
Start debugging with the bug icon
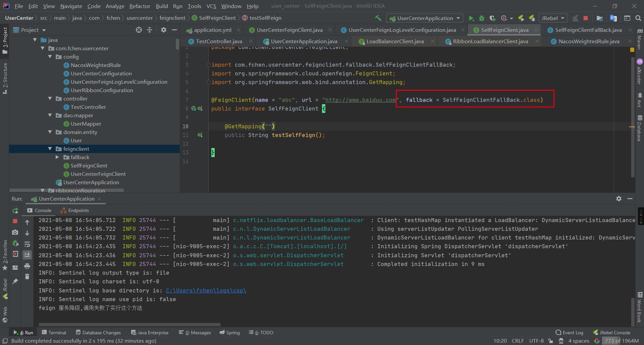[482, 18]
